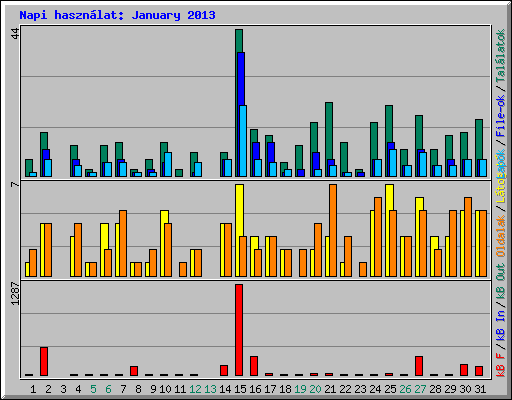Click the green day 20 axis label
This screenshot has height=400, width=512.
tap(315, 389)
